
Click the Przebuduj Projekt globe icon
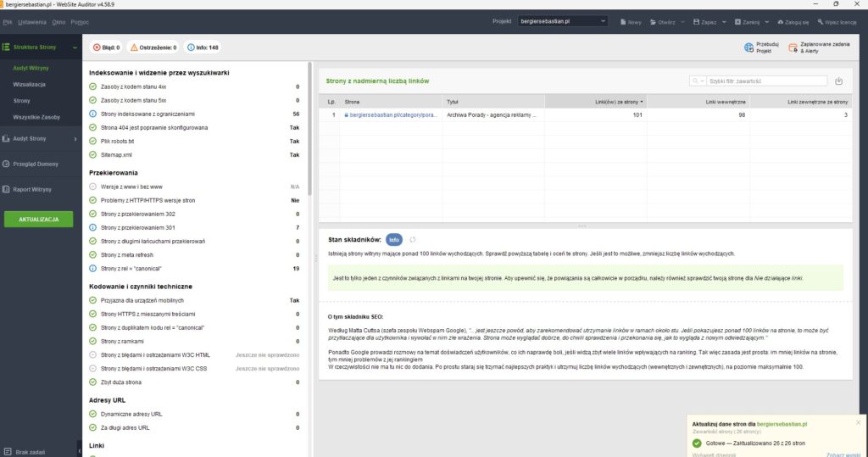[x=748, y=47]
